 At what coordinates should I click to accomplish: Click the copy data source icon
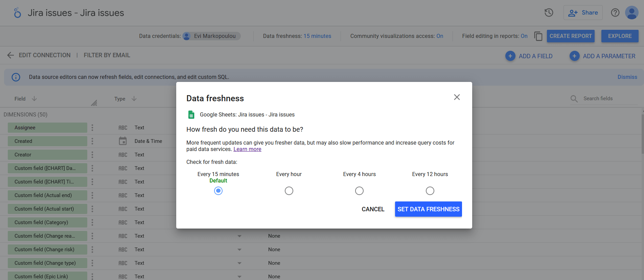(538, 36)
